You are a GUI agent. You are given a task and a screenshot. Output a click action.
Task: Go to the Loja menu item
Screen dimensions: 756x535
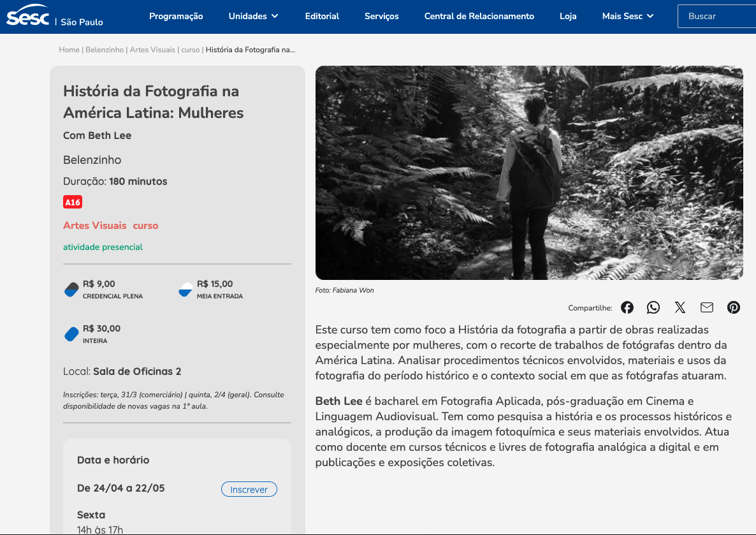(568, 17)
